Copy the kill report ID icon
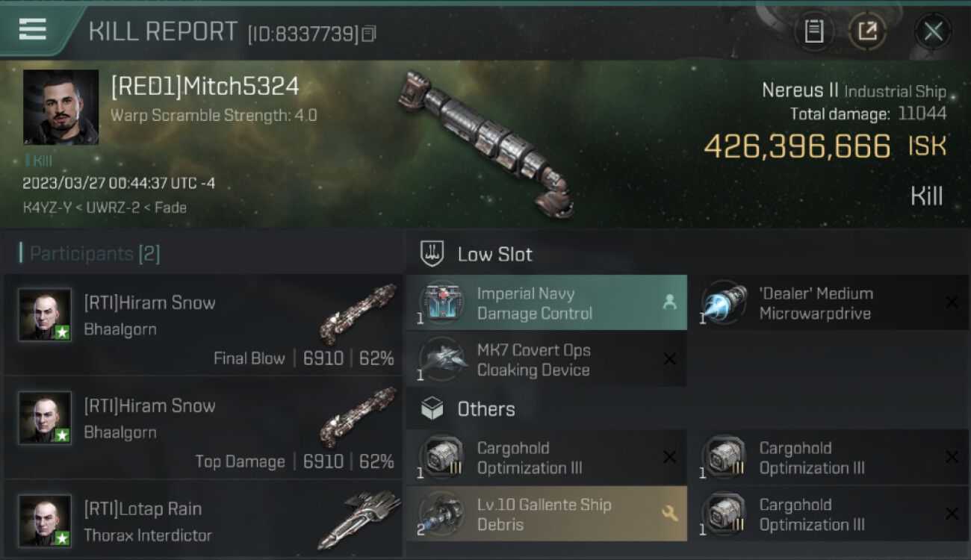971x560 pixels. click(369, 34)
